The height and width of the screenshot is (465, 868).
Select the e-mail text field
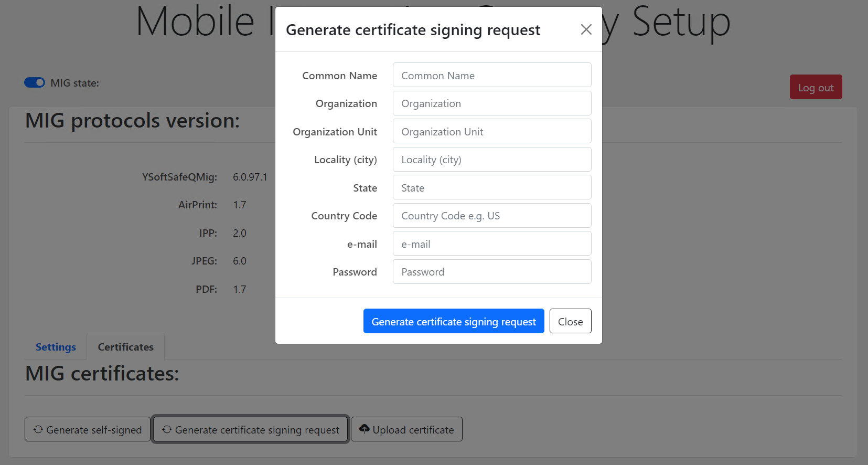491,244
